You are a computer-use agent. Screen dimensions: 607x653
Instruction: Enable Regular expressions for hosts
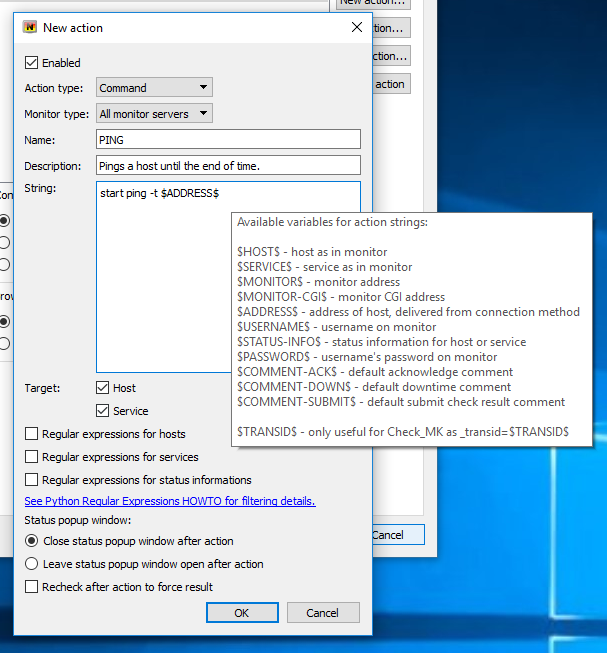click(33, 434)
